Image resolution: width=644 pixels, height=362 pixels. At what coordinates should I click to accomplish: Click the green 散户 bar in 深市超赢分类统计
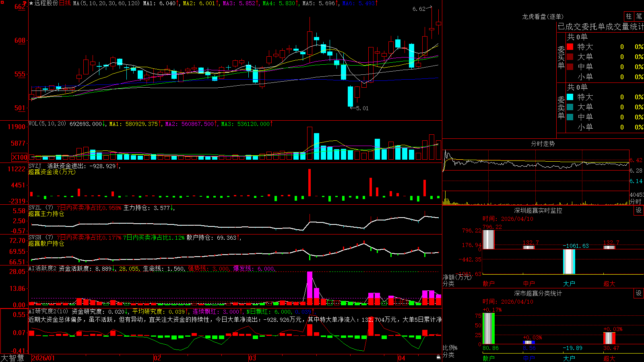click(x=488, y=329)
